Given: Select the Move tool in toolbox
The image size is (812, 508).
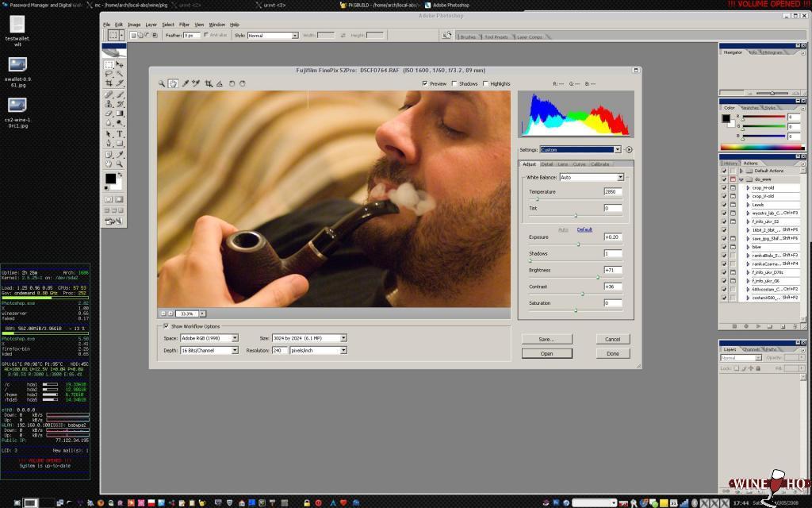Looking at the screenshot, I should click(120, 65).
